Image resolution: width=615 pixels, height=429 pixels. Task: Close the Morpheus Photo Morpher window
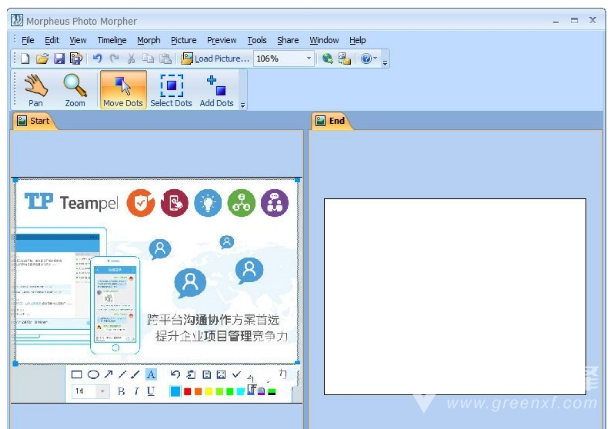[593, 20]
